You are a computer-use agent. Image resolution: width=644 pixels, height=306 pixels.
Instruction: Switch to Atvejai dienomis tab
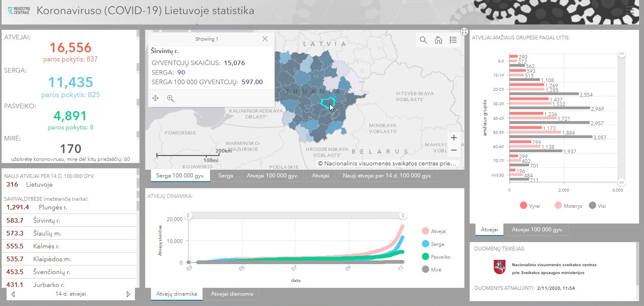click(x=232, y=294)
